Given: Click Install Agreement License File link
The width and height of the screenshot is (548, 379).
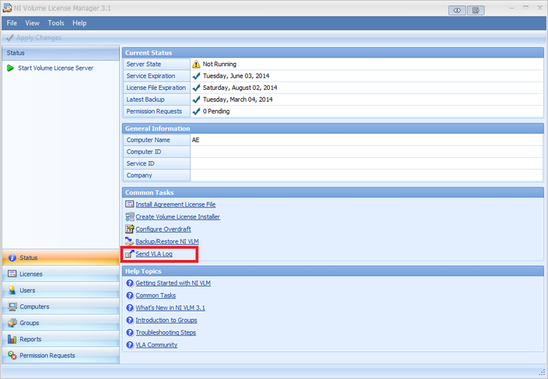Looking at the screenshot, I should click(x=175, y=205).
